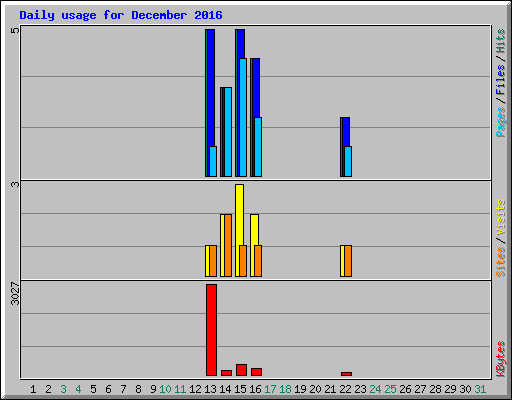
Task: Click the yellow 'Visits' legend label
Action: click(x=501, y=218)
